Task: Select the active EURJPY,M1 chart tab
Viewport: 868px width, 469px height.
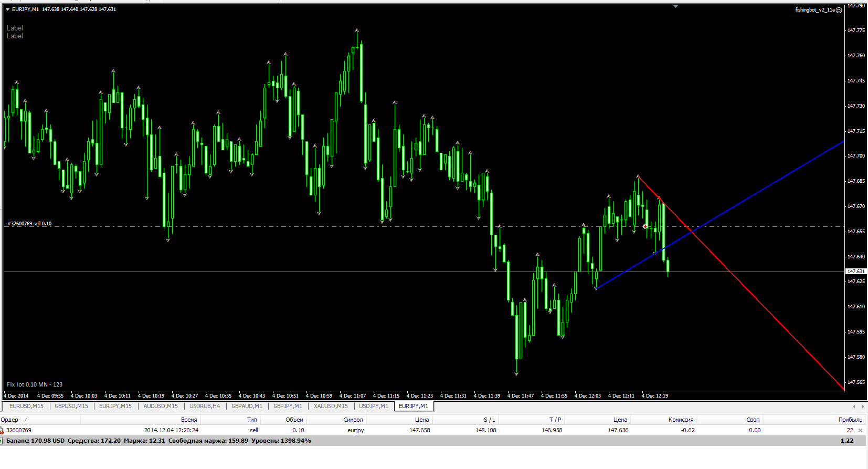Action: [x=414, y=406]
